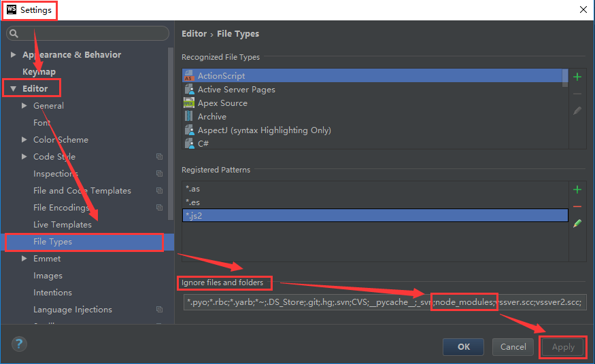
Task: Click the WebStorm logo in title bar
Action: 12,10
